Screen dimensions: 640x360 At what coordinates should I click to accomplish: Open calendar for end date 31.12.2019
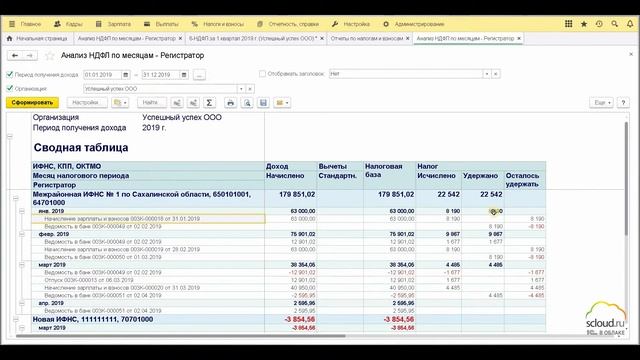tap(184, 75)
